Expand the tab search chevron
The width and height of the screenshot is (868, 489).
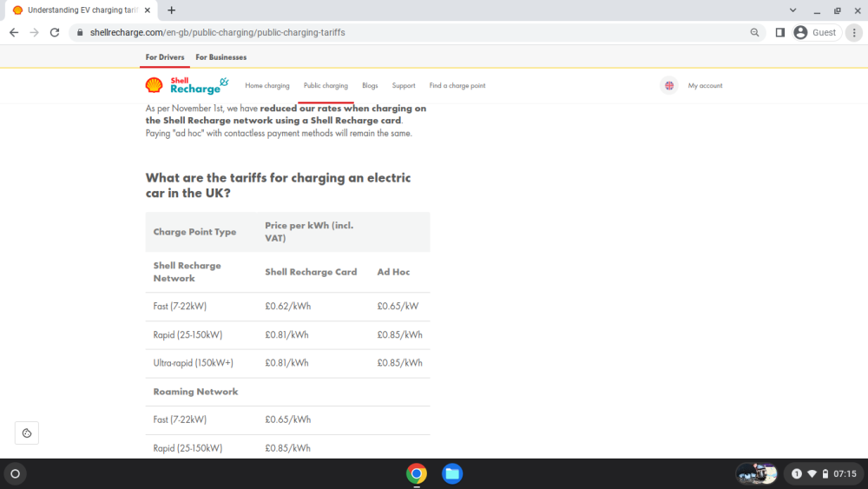pyautogui.click(x=792, y=10)
